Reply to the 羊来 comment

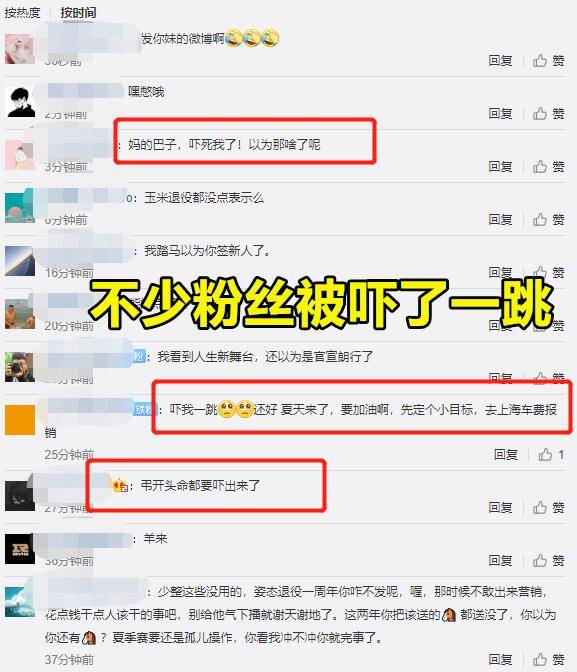pyautogui.click(x=500, y=560)
